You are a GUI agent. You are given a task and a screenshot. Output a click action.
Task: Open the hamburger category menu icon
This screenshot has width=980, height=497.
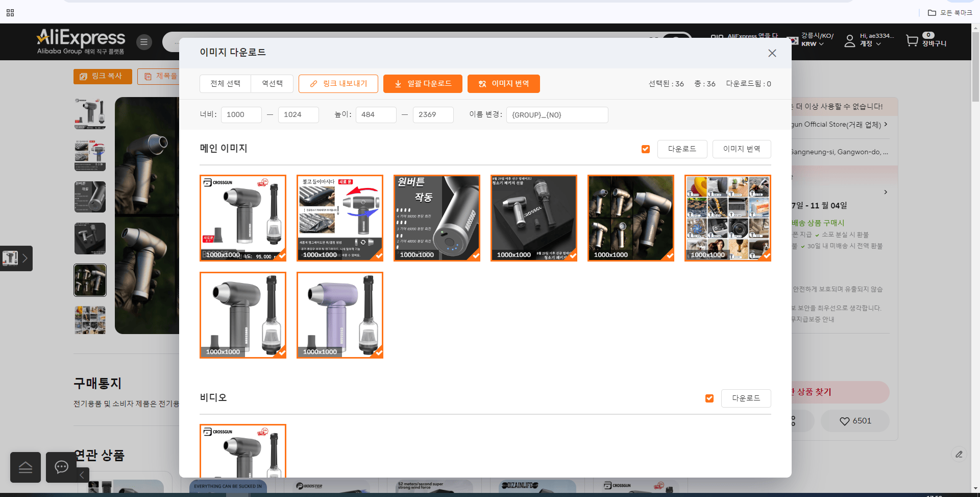point(144,42)
